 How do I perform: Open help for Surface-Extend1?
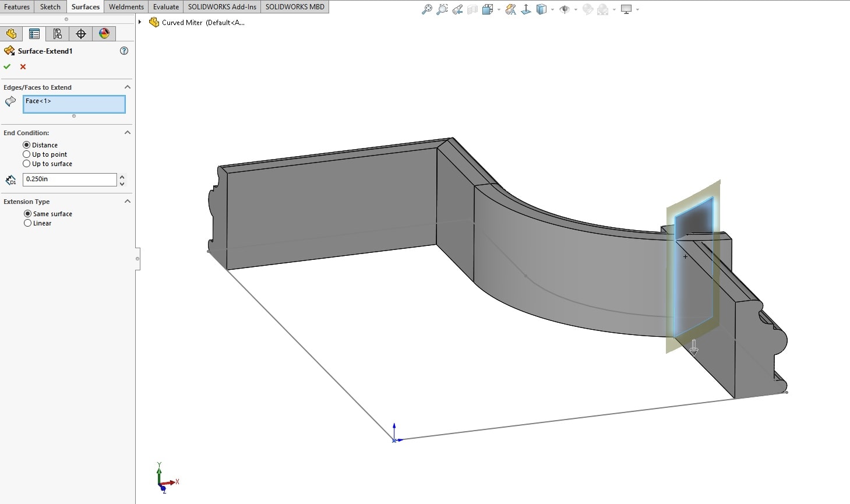124,51
